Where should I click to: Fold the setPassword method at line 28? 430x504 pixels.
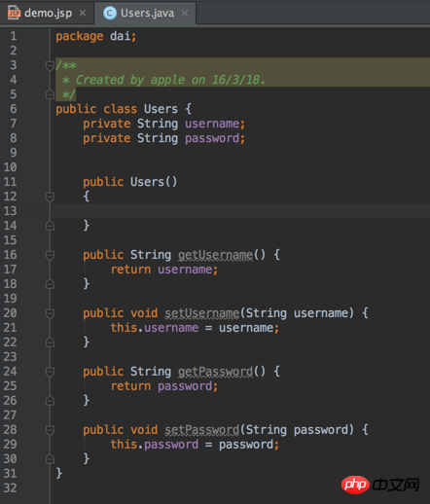click(50, 430)
